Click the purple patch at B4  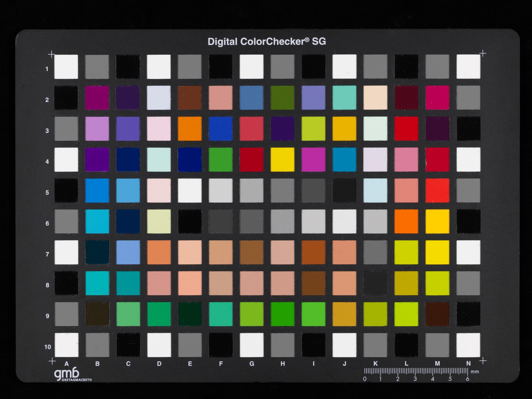tap(97, 160)
